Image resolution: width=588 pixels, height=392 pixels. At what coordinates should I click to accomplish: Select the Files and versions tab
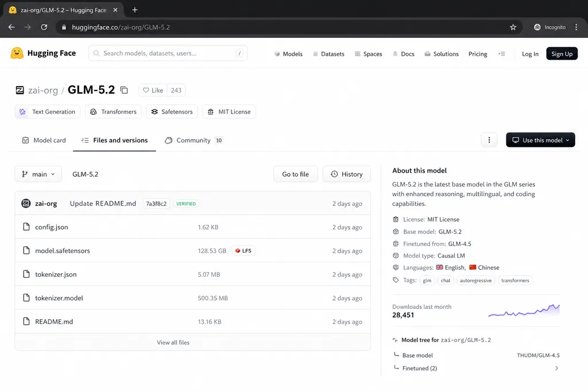[114, 140]
